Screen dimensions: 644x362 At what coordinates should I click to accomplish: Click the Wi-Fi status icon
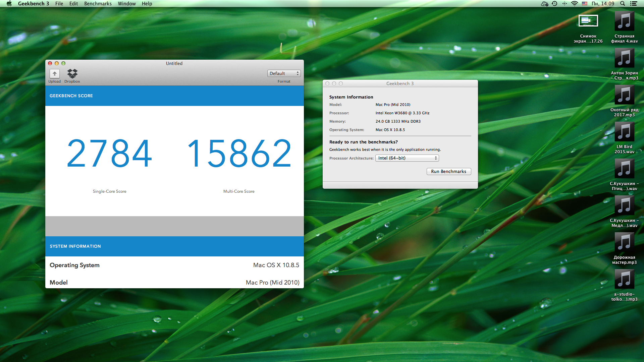[575, 4]
